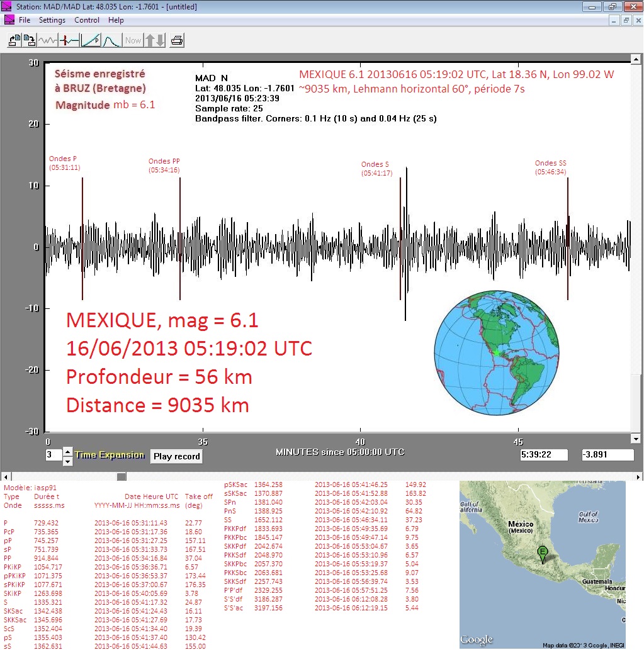Viewport: 644px width, 650px height.
Task: Click the Play record button
Action: [176, 456]
